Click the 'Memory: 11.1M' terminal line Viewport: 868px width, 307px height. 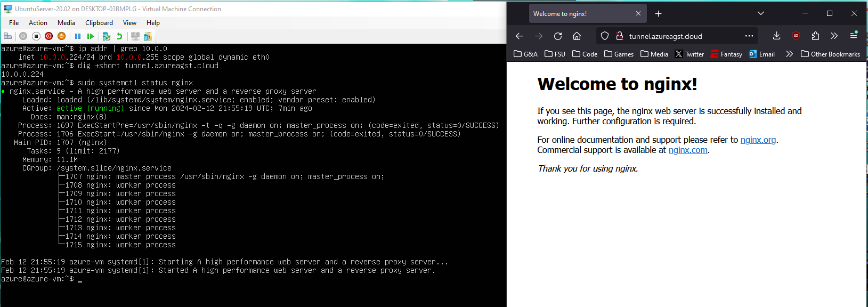[50, 159]
